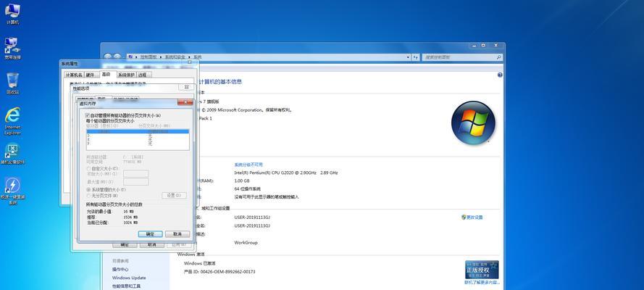
Task: Click the 正版授权 genuine Microsoft badge
Action: [x=482, y=270]
